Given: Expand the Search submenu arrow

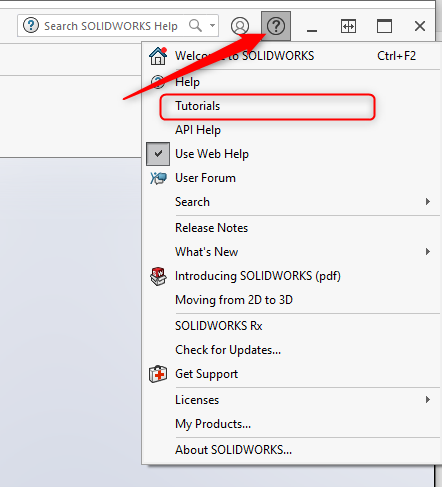Looking at the screenshot, I should (x=428, y=201).
